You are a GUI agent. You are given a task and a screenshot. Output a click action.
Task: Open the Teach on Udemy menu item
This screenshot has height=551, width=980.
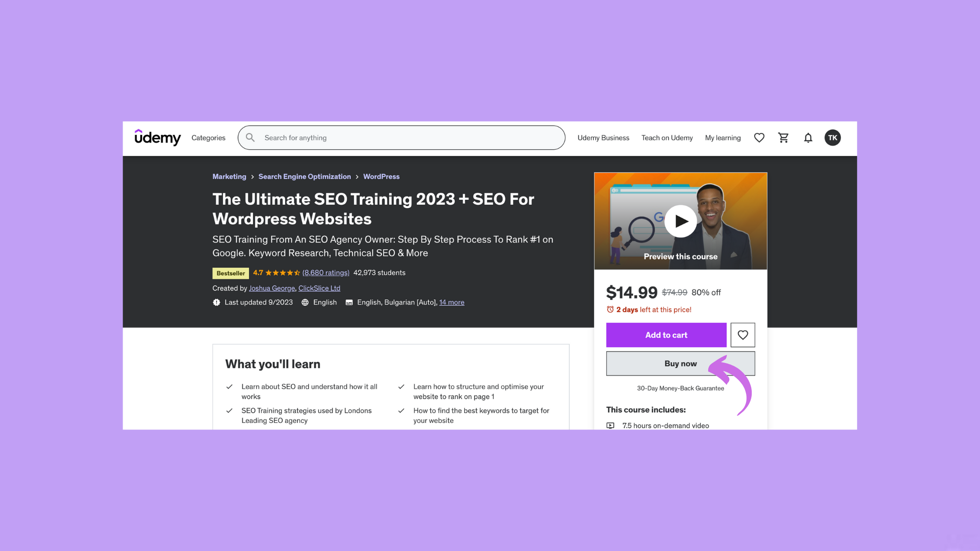[667, 138]
